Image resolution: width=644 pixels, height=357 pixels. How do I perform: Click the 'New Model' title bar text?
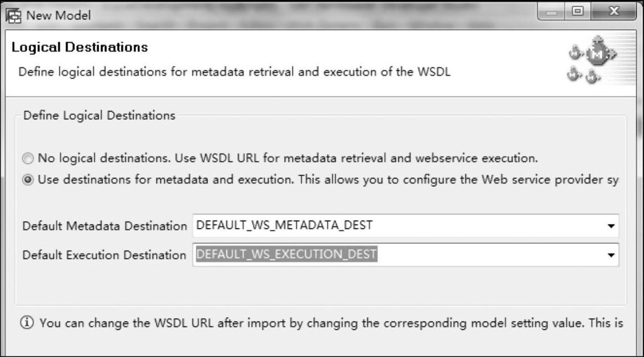(58, 16)
